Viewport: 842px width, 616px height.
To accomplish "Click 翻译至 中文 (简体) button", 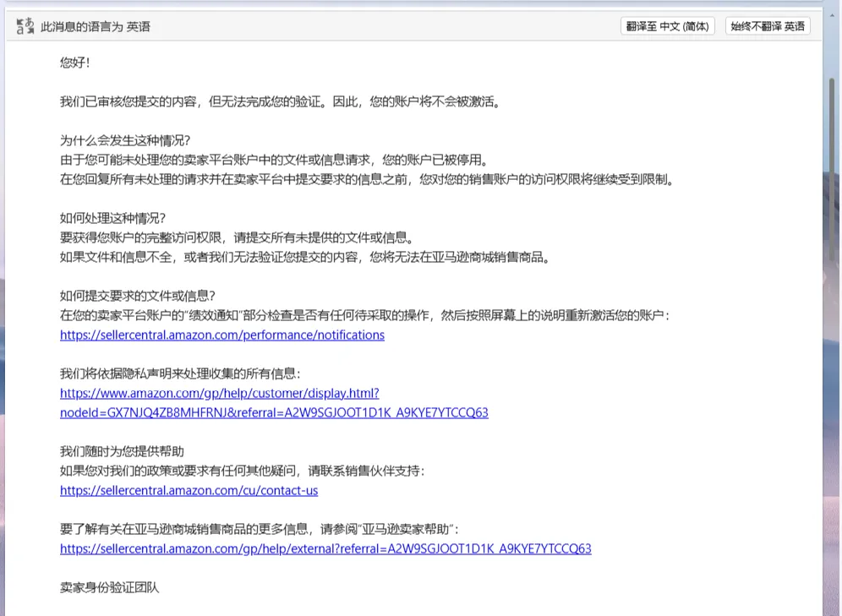I will coord(668,26).
